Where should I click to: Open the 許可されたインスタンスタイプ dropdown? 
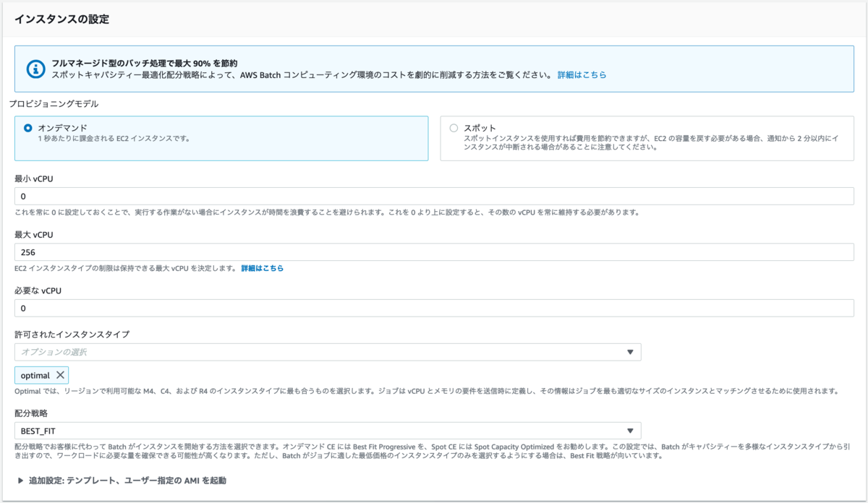[328, 352]
